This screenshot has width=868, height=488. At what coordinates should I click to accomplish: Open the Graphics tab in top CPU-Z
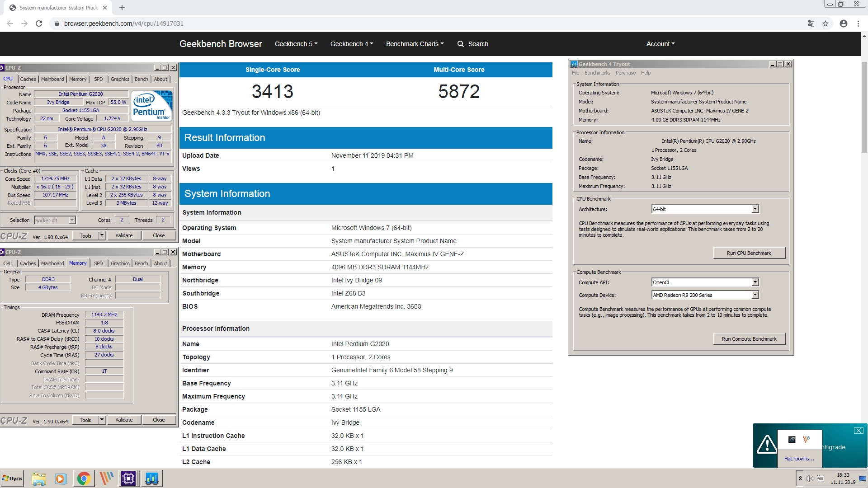[120, 79]
